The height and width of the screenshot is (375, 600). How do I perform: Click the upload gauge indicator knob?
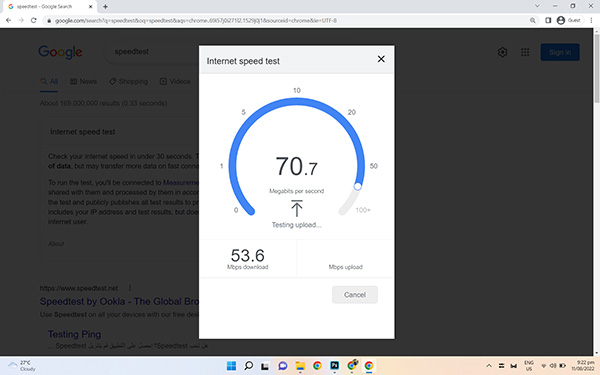click(x=357, y=186)
